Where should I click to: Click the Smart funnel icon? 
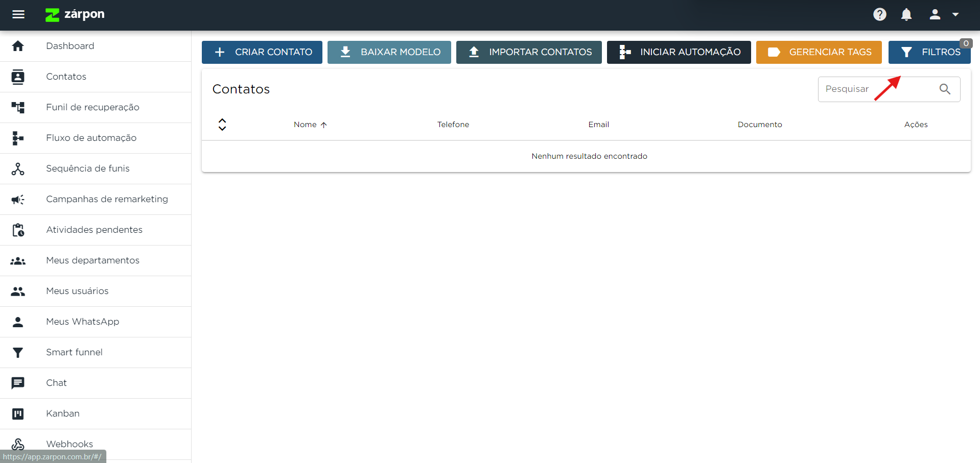(18, 352)
